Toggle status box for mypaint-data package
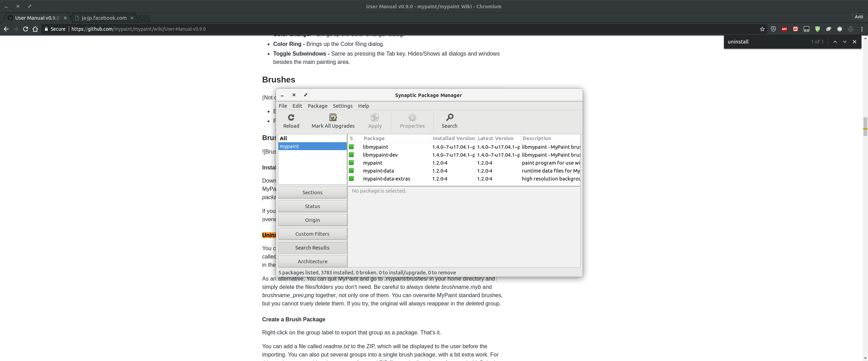The width and height of the screenshot is (868, 361). pos(351,170)
